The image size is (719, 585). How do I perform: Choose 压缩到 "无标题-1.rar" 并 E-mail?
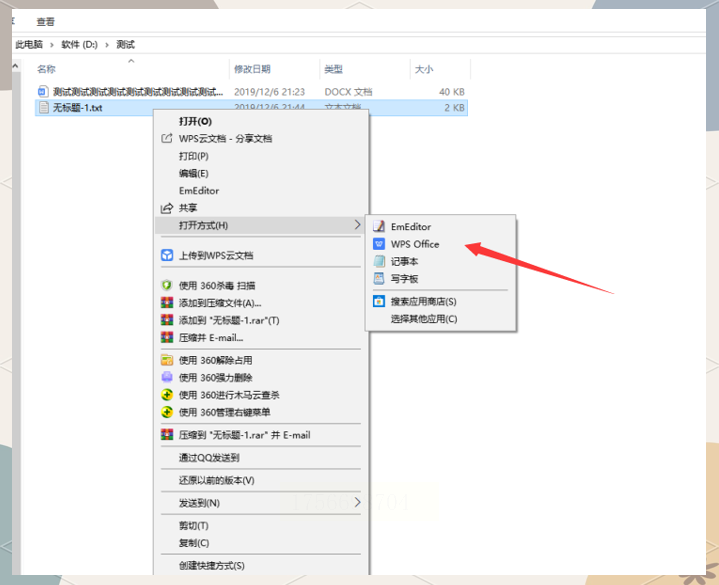[244, 435]
